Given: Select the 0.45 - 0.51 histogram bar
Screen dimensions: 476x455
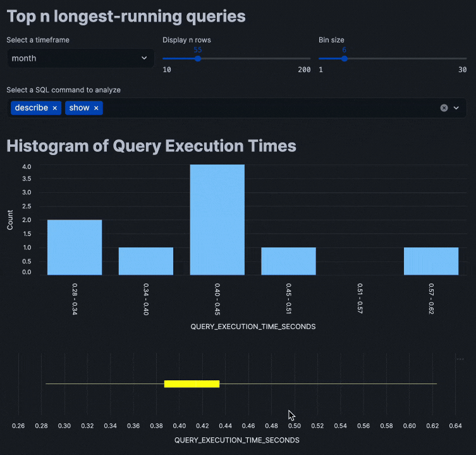Looking at the screenshot, I should (289, 261).
